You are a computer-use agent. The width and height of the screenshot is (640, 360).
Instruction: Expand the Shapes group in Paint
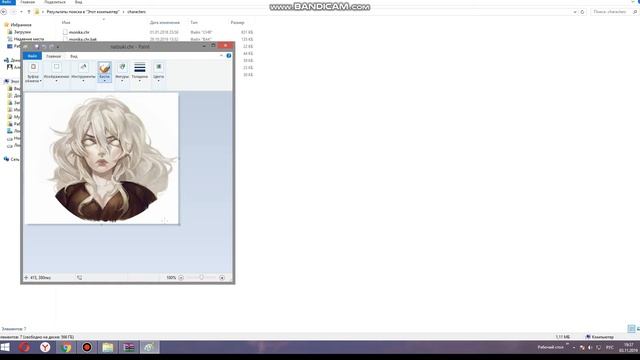pos(122,73)
